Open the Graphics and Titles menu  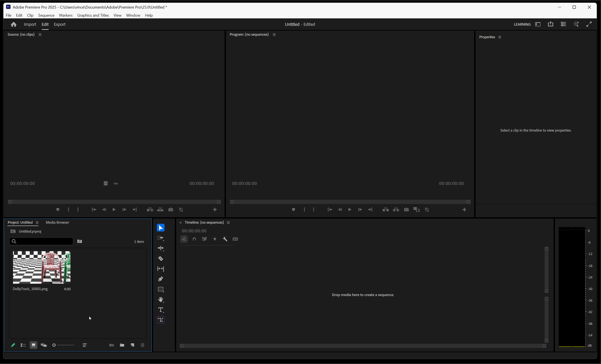[93, 15]
